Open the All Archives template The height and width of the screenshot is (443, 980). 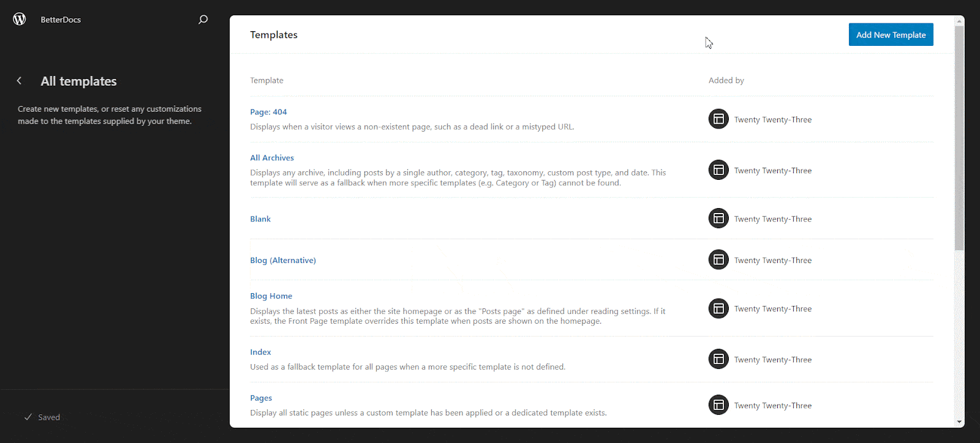271,157
